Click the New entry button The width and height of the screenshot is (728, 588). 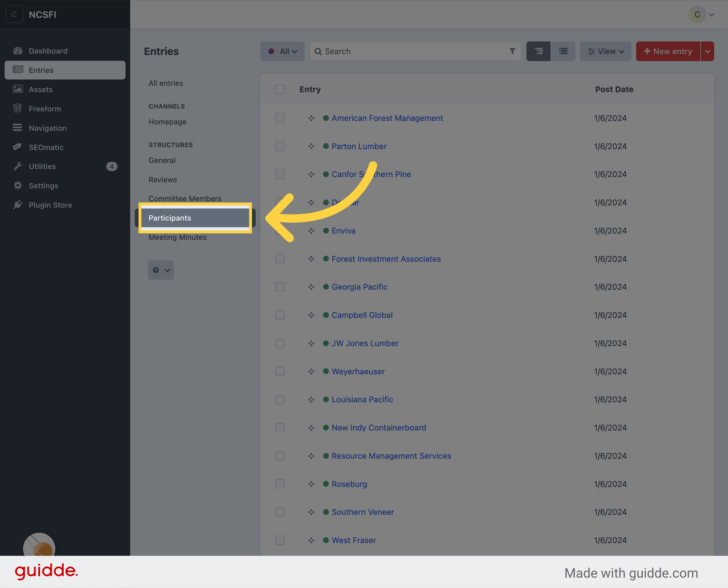point(668,51)
